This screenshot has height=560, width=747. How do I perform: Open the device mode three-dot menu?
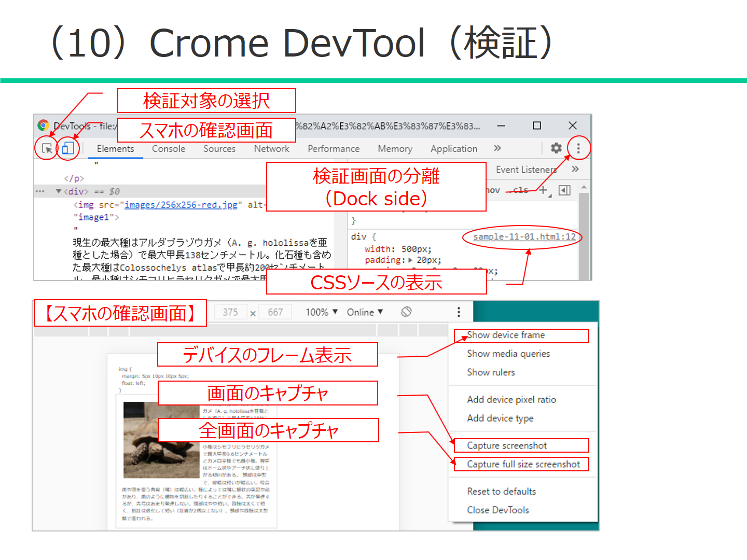coord(459,312)
